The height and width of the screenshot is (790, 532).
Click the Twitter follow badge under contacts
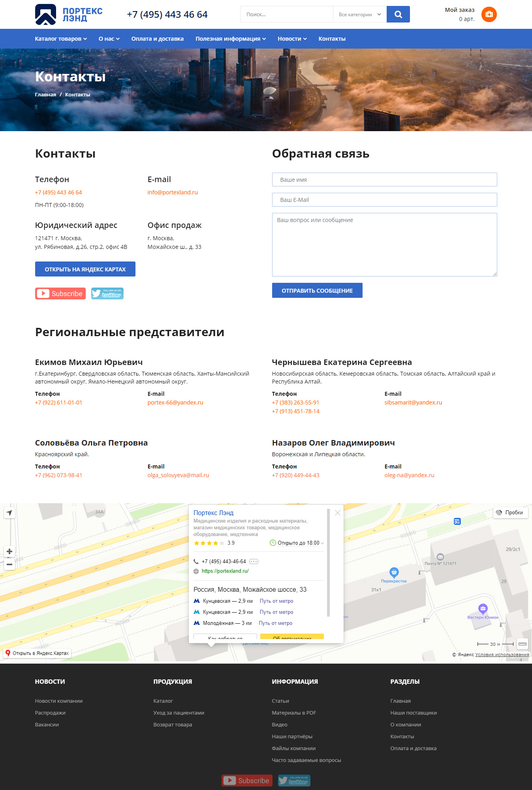click(107, 293)
